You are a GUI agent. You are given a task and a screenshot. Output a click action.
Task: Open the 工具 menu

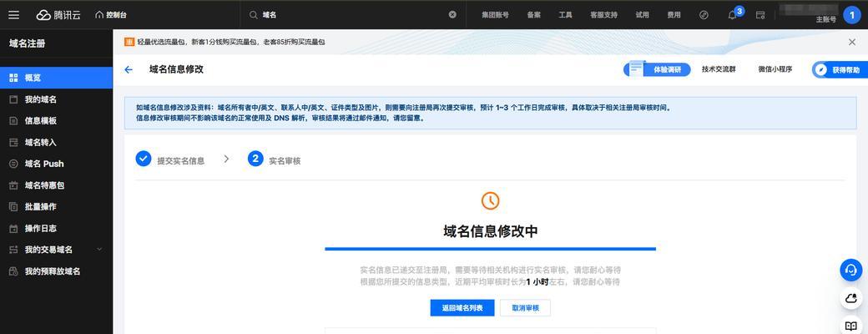[565, 15]
